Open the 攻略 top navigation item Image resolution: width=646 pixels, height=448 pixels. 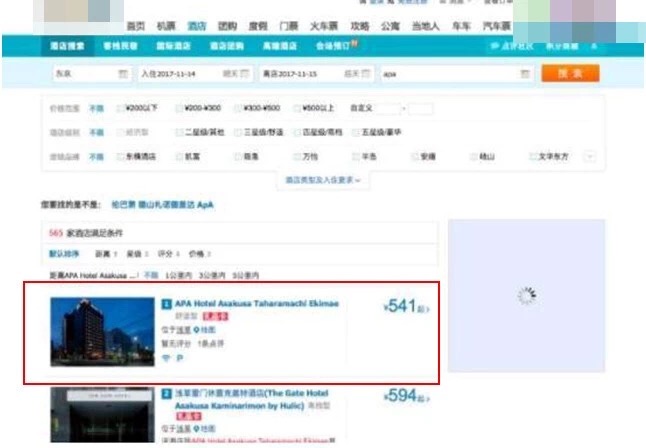tap(360, 26)
